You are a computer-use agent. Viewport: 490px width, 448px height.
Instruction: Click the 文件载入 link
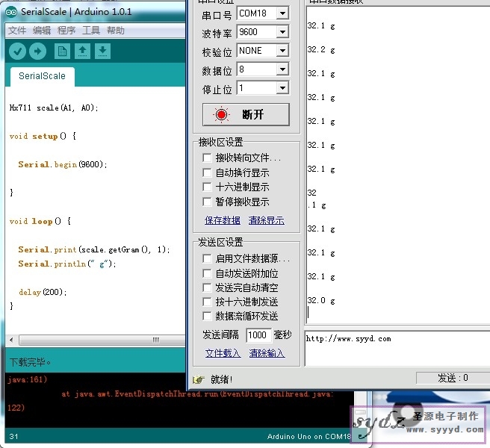point(223,353)
